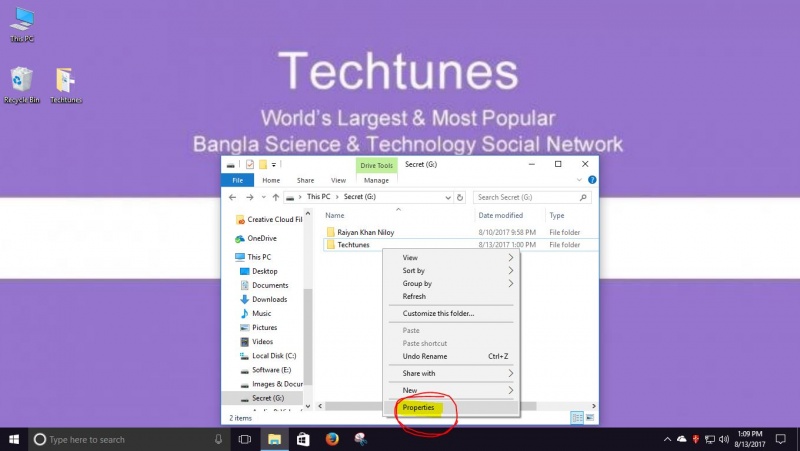This screenshot has height=451, width=800.
Task: Switch to details view layout icon
Action: point(577,418)
